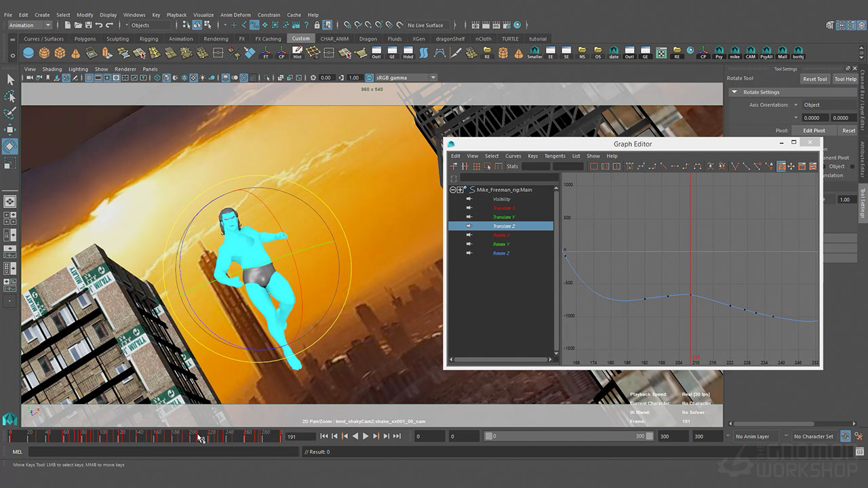Click the Reset Tool button
The height and width of the screenshot is (488, 868).
tap(814, 79)
